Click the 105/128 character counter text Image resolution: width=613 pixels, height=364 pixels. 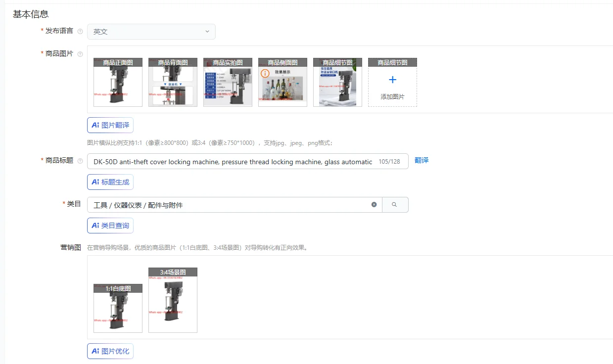coord(389,162)
